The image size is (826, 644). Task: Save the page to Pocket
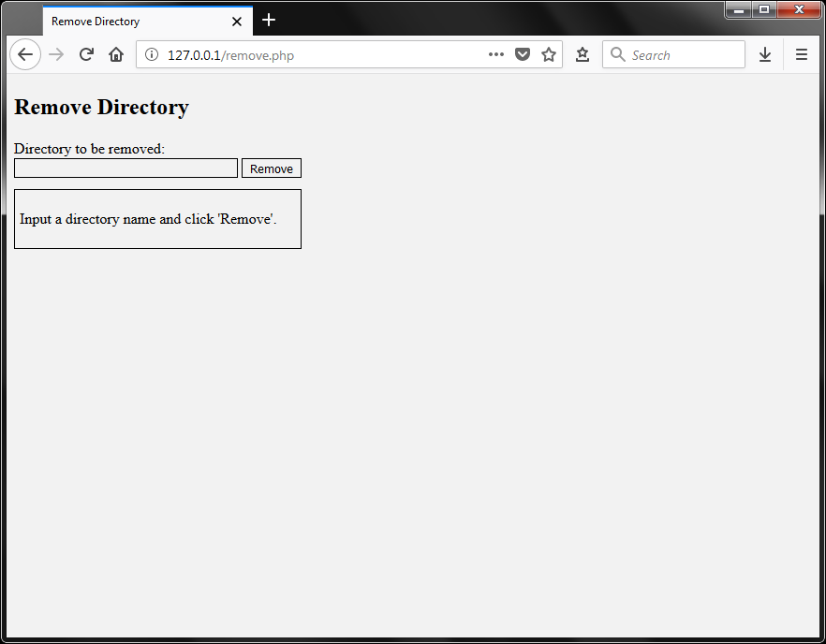(x=523, y=54)
